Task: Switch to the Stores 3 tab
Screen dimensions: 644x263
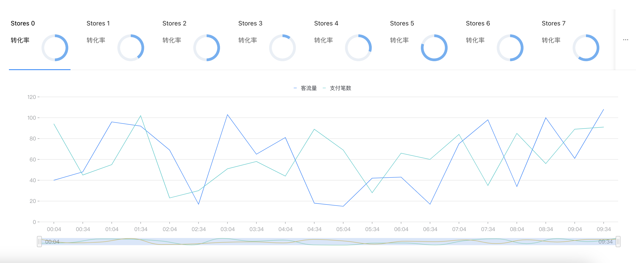Action: (267, 40)
